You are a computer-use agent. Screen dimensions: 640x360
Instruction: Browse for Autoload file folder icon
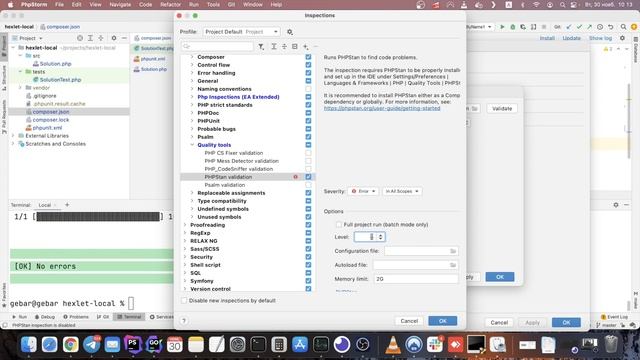pos(453,265)
